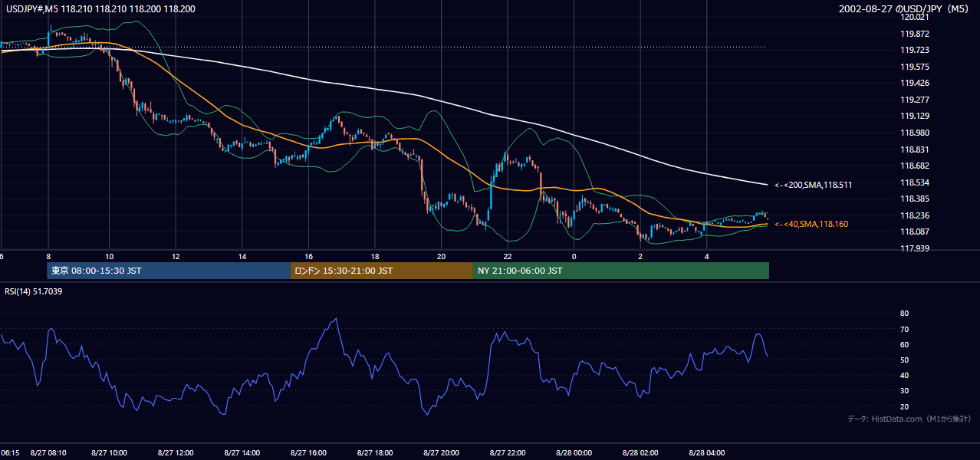Click the RSI(14) 51.7039 indicator label

(32, 291)
